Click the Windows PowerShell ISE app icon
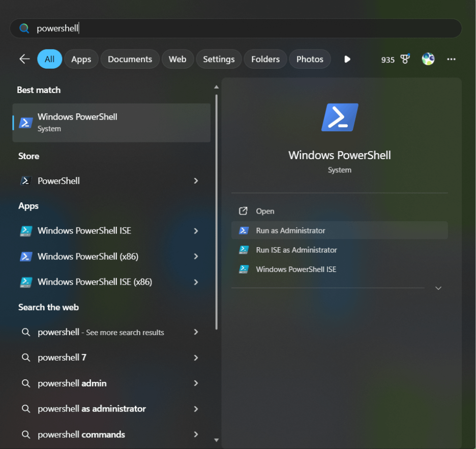This screenshot has height=449, width=476. (x=26, y=231)
